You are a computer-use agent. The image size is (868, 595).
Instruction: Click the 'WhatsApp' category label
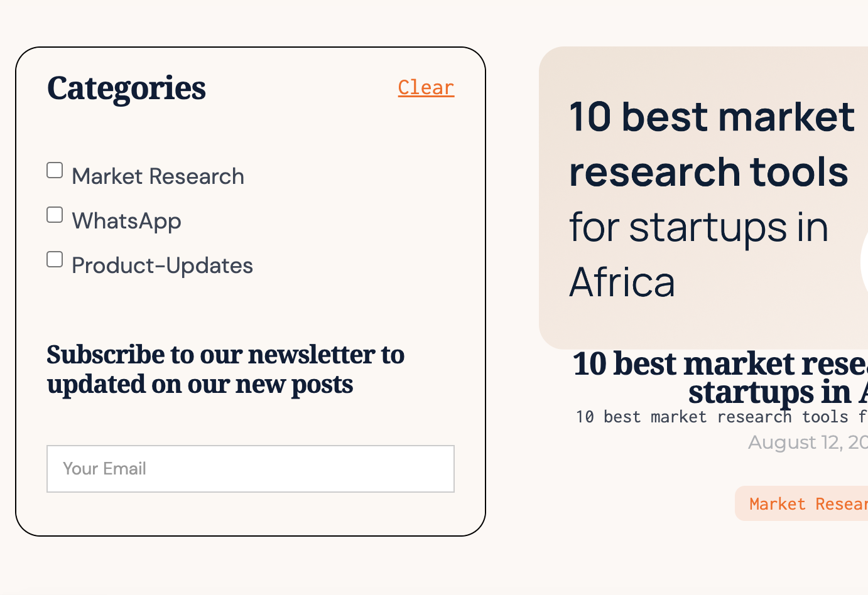[x=126, y=220]
